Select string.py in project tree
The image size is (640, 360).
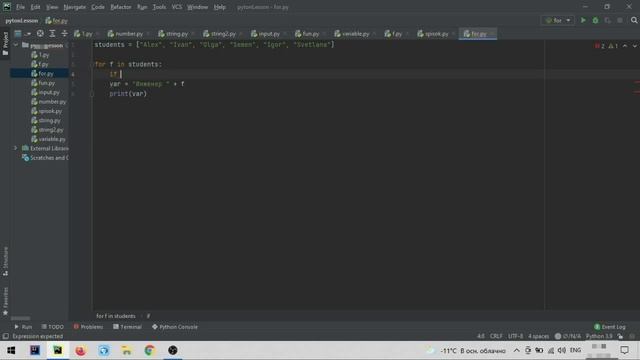(49, 120)
